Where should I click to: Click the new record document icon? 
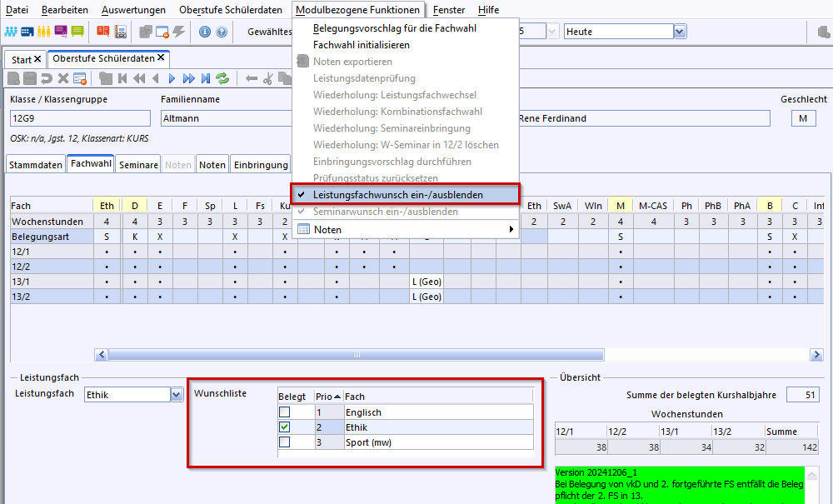(14, 78)
